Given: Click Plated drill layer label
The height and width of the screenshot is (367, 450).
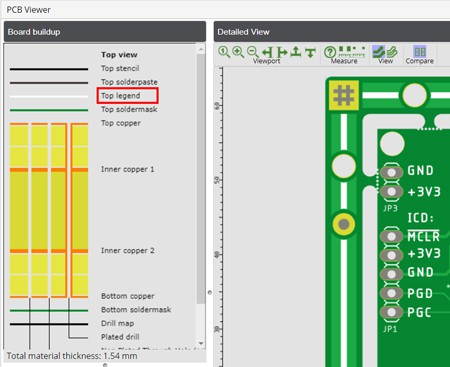Looking at the screenshot, I should click(x=120, y=337).
